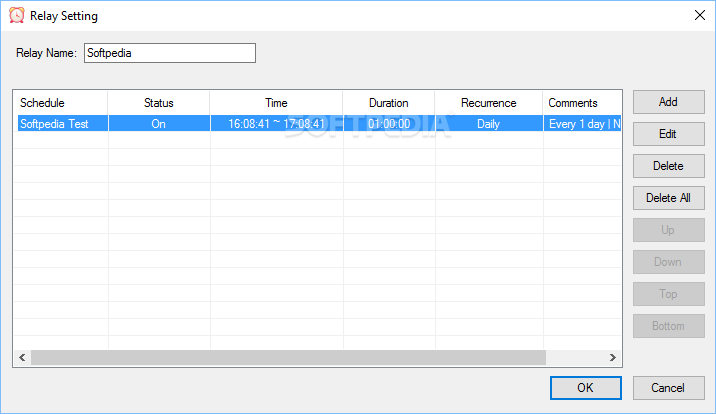This screenshot has height=414, width=716.
Task: Sort by the Status column header
Action: 159,103
